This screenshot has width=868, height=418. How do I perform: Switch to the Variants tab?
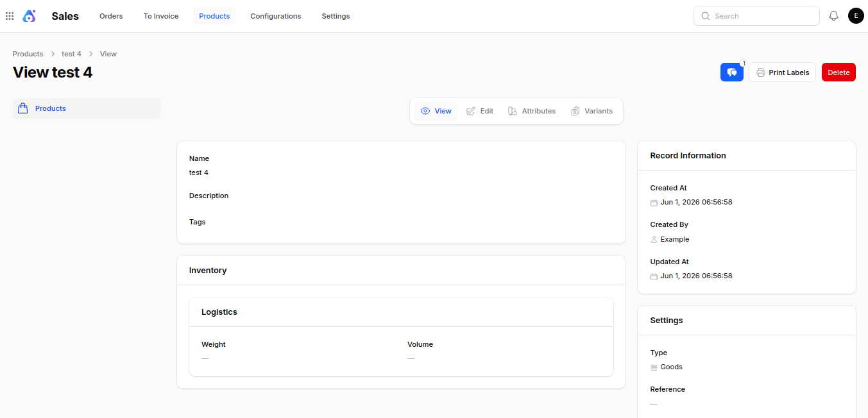point(592,111)
